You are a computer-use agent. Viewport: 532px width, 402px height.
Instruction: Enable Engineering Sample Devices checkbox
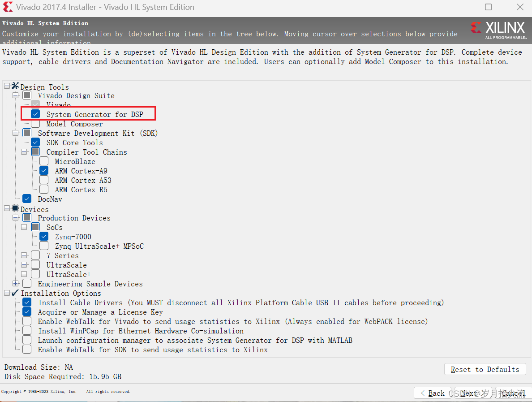pyautogui.click(x=27, y=283)
